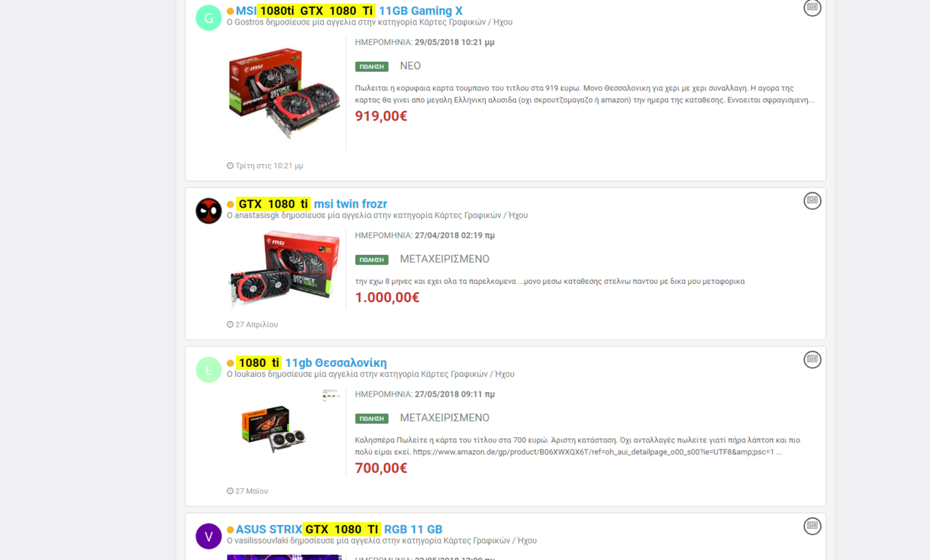Screen dimensions: 930x560
Task: View Gigabyte 1080 ti card thumbnail
Action: [275, 429]
